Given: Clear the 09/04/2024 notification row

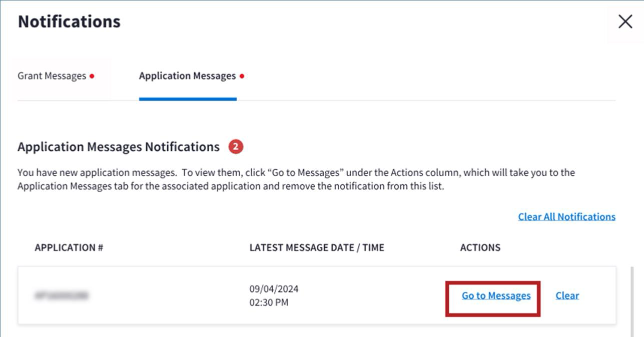Looking at the screenshot, I should coord(567,295).
